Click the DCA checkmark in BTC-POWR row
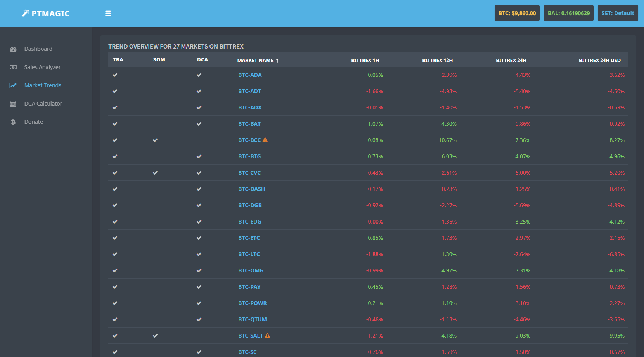This screenshot has height=357, width=644. (199, 303)
